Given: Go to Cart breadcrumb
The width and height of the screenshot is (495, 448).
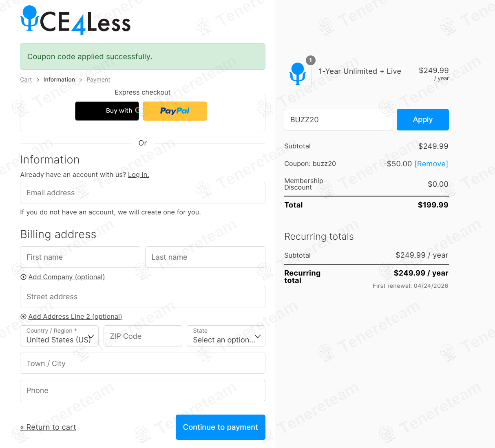Looking at the screenshot, I should click(26, 79).
